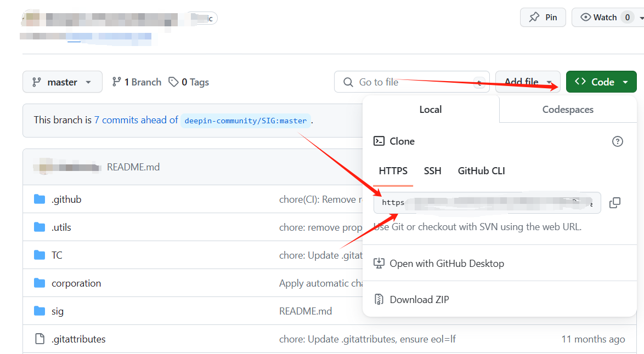
Task: Click the branch icon next to 1 Branch
Action: click(117, 82)
